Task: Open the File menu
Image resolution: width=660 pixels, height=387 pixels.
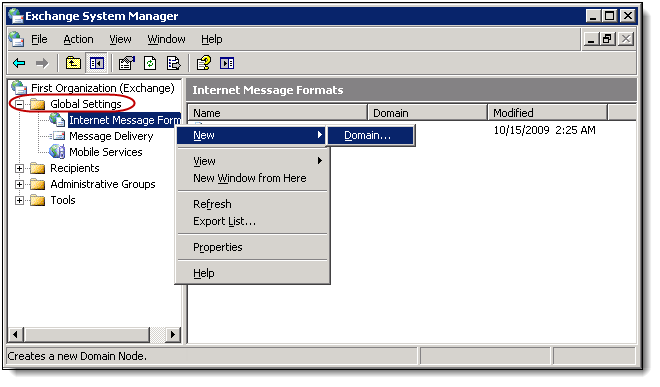Action: pyautogui.click(x=39, y=39)
